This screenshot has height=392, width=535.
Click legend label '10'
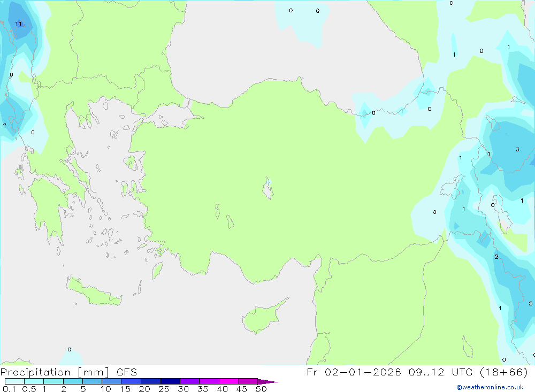coord(106,389)
